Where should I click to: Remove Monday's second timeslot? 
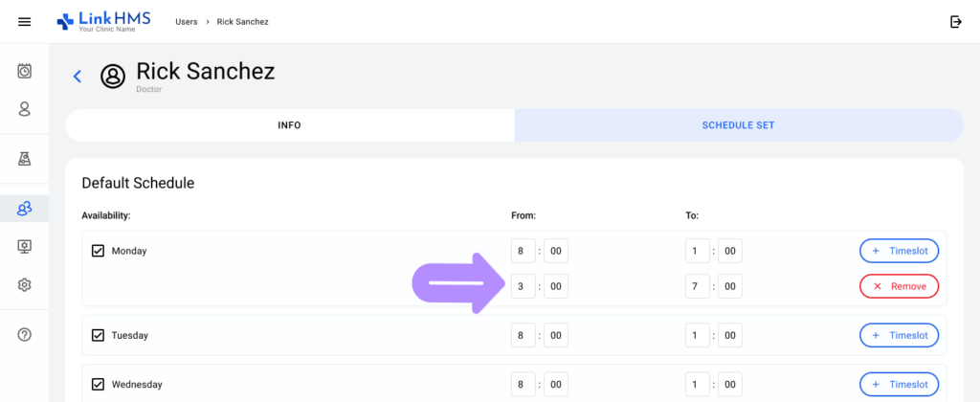coord(900,286)
